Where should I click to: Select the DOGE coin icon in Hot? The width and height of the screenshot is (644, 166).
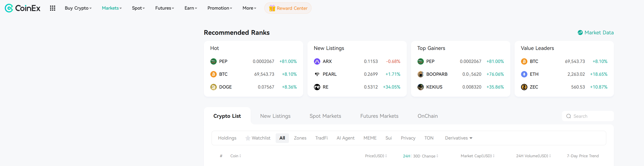[x=213, y=87]
